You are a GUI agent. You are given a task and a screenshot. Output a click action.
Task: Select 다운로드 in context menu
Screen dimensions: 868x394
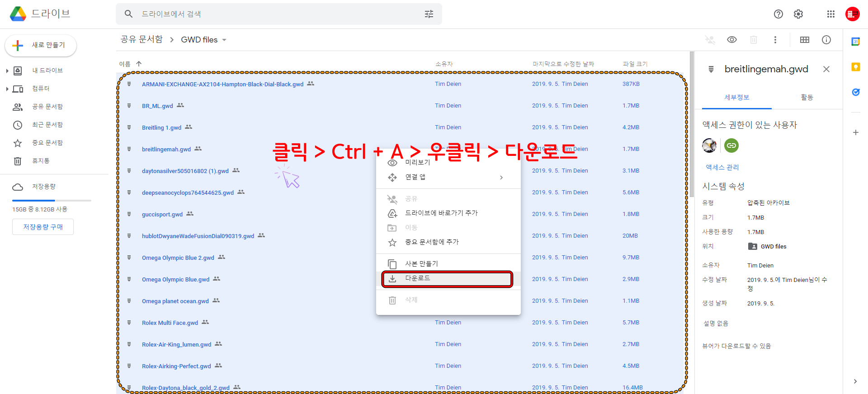pos(448,278)
